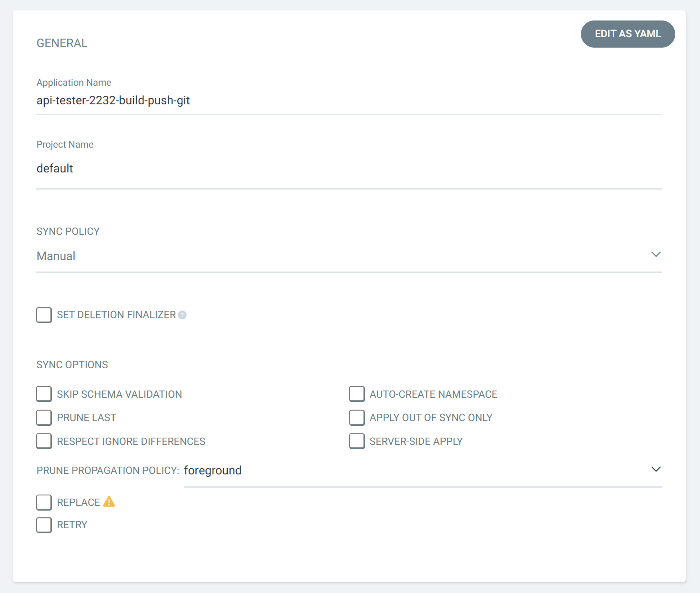Enable Server-Side Apply checkbox
The width and height of the screenshot is (700, 593).
(357, 441)
